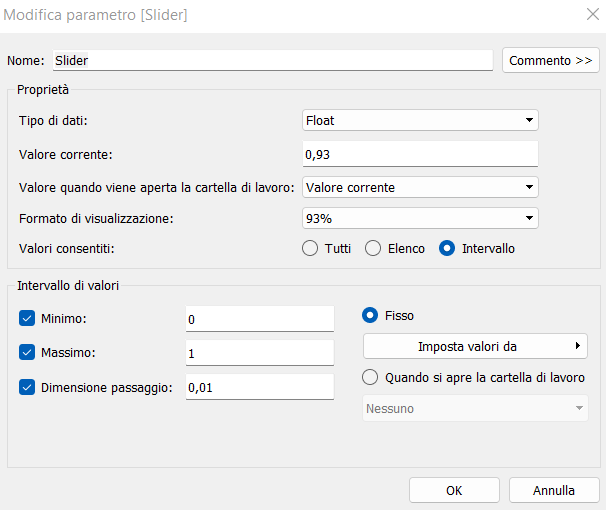The height and width of the screenshot is (510, 606).
Task: Expand the Commento >> section
Action: [x=550, y=61]
